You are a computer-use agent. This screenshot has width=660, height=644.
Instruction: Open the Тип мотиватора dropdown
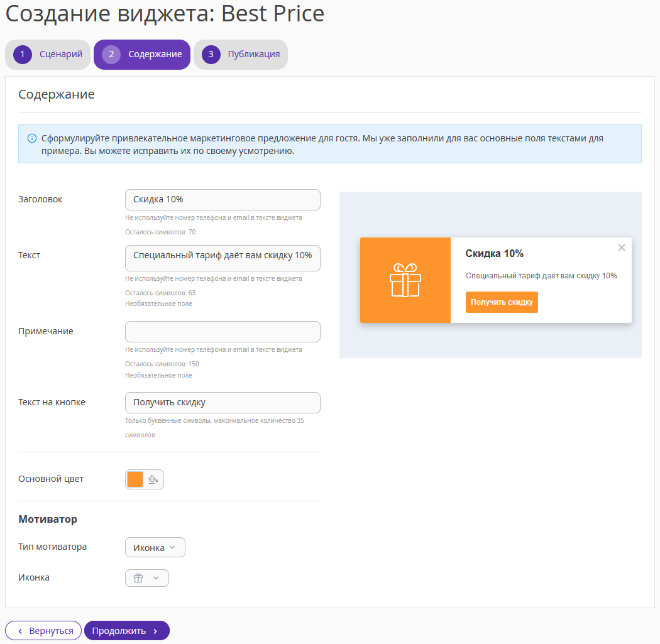155,547
